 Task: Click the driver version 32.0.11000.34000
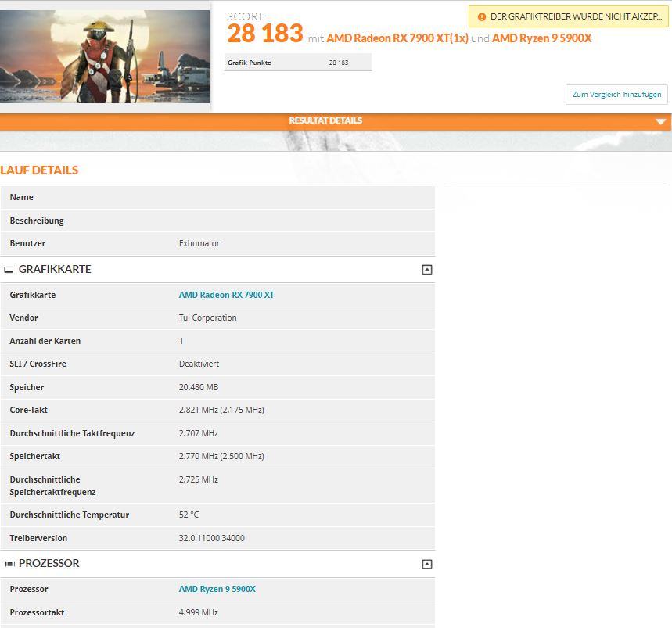pyautogui.click(x=212, y=538)
